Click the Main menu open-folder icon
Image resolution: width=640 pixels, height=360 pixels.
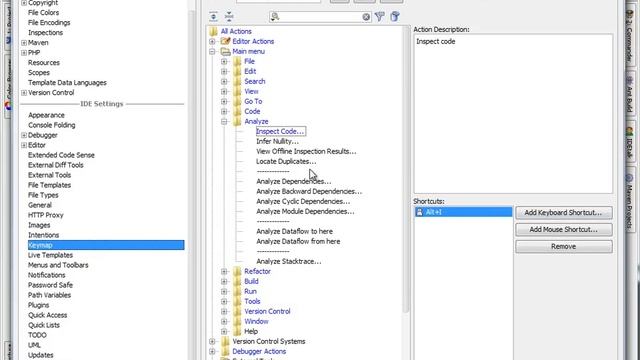pos(225,51)
